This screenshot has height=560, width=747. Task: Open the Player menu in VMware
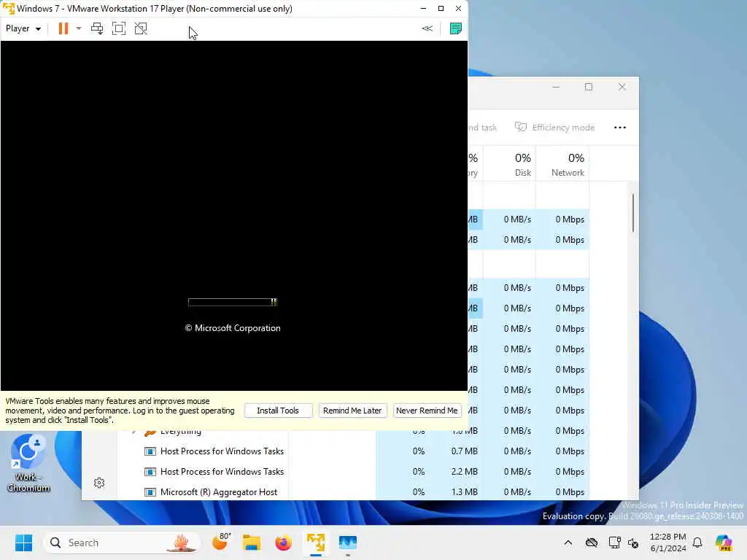(x=23, y=28)
